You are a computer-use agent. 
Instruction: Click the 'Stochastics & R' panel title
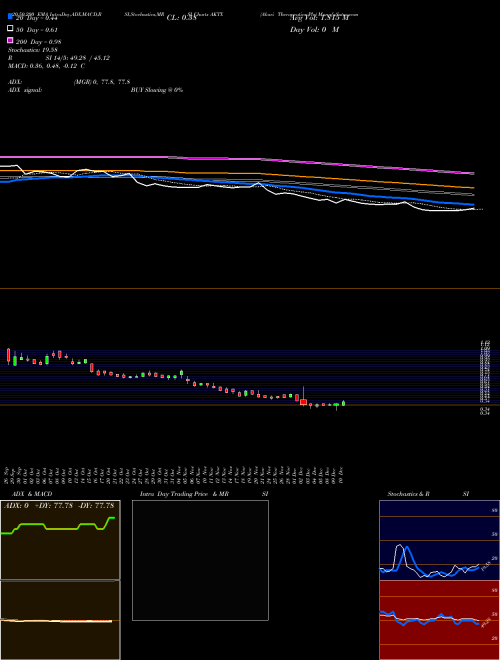tap(408, 494)
